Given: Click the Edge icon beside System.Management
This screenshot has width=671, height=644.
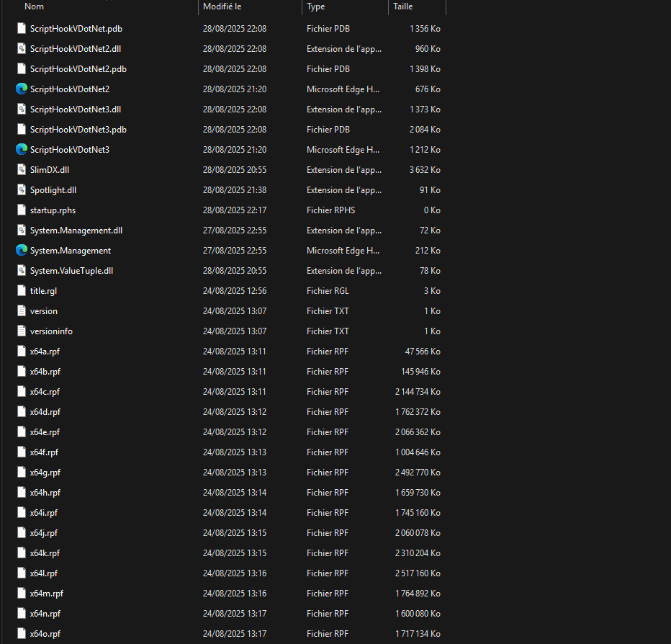Looking at the screenshot, I should tap(22, 251).
